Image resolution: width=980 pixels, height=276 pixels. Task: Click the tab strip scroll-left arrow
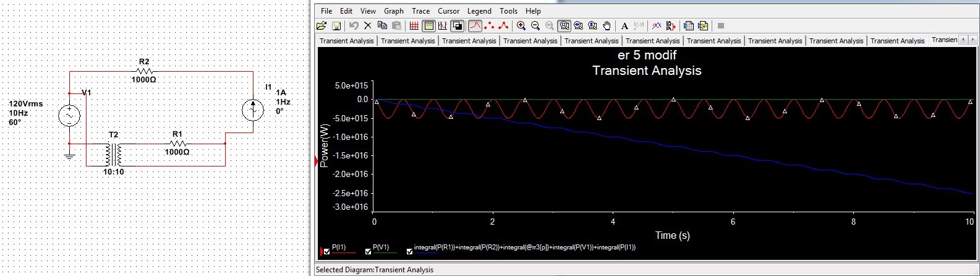tap(963, 40)
